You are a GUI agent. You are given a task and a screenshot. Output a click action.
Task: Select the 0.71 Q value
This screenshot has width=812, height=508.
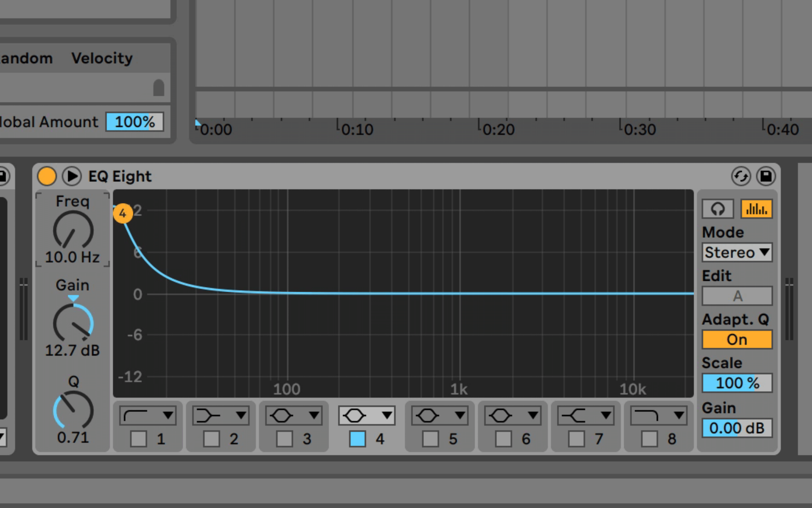click(x=73, y=437)
